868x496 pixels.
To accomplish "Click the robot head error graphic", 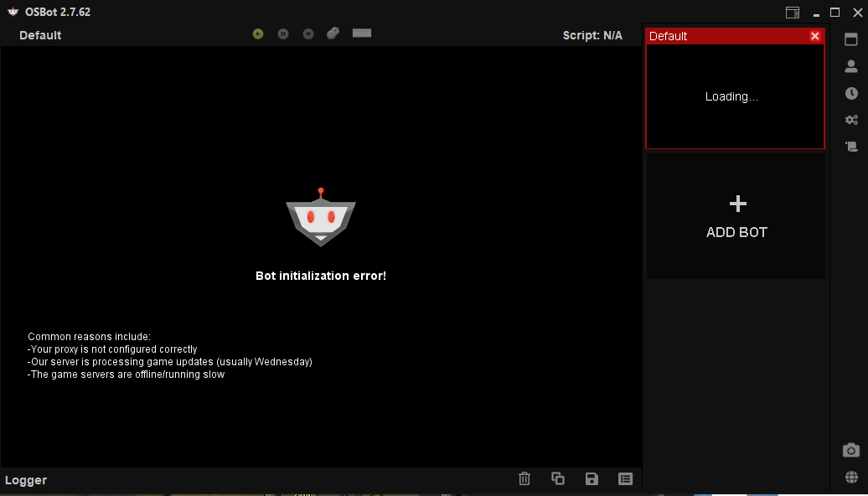I will click(x=321, y=217).
